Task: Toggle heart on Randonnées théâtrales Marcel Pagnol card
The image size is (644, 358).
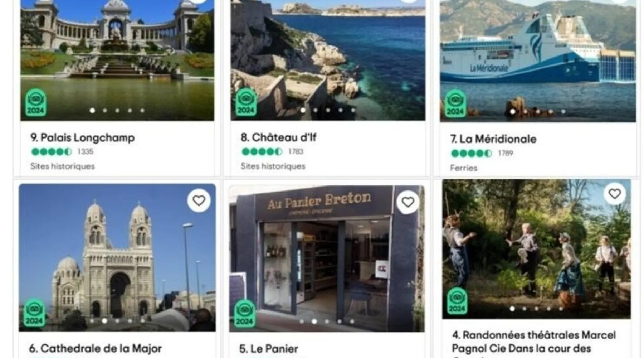Action: [615, 194]
